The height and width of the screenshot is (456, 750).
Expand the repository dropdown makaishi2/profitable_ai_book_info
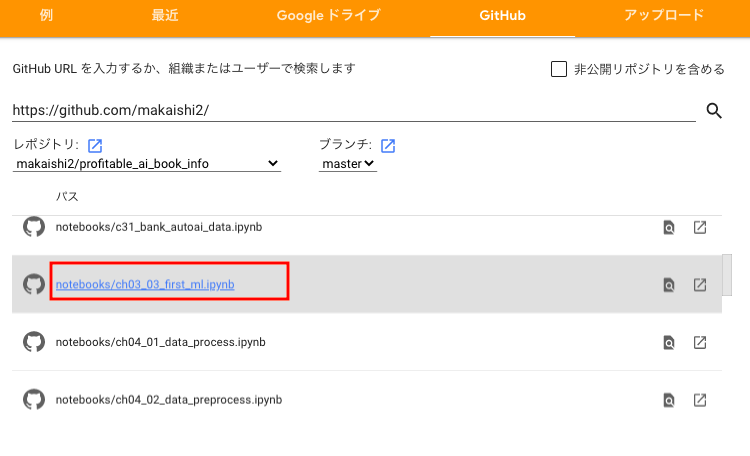point(147,164)
